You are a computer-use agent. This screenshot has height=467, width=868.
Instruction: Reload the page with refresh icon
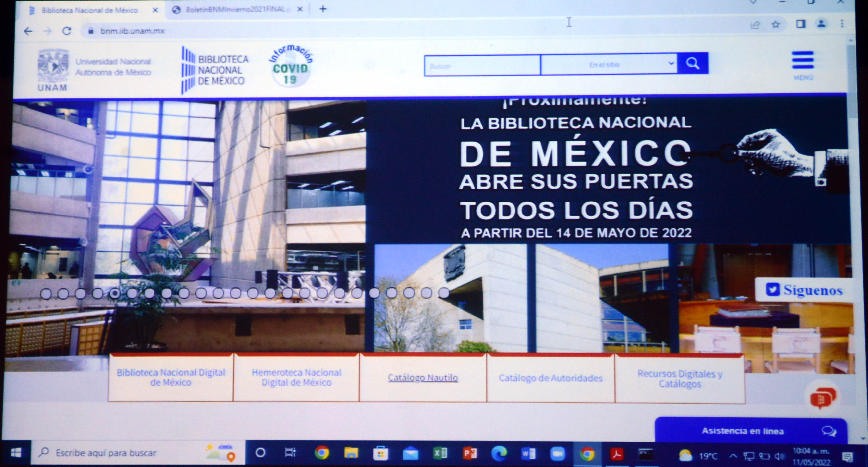[x=67, y=31]
